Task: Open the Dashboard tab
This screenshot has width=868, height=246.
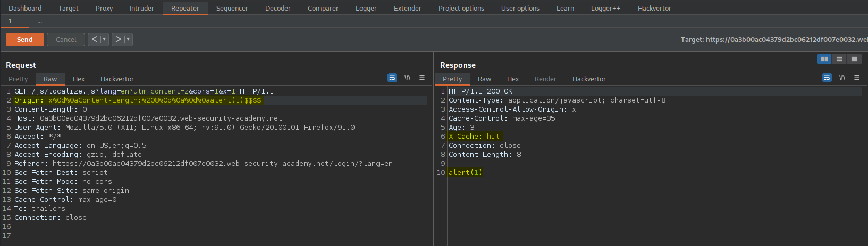Action: [25, 8]
